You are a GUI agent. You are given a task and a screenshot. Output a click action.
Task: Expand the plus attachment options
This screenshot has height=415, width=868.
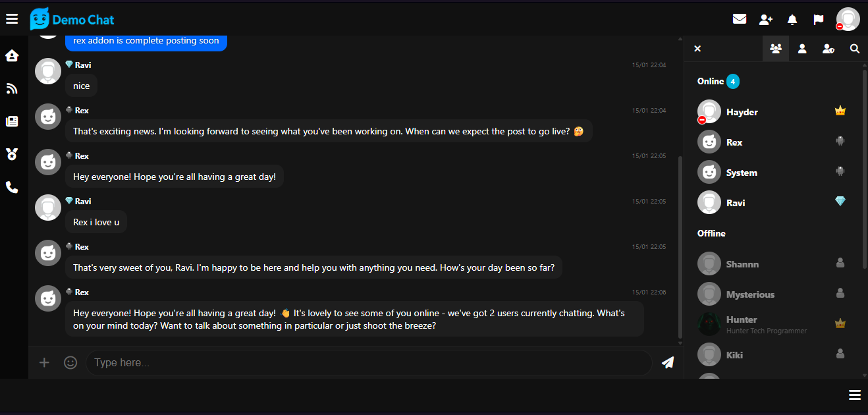pyautogui.click(x=44, y=362)
